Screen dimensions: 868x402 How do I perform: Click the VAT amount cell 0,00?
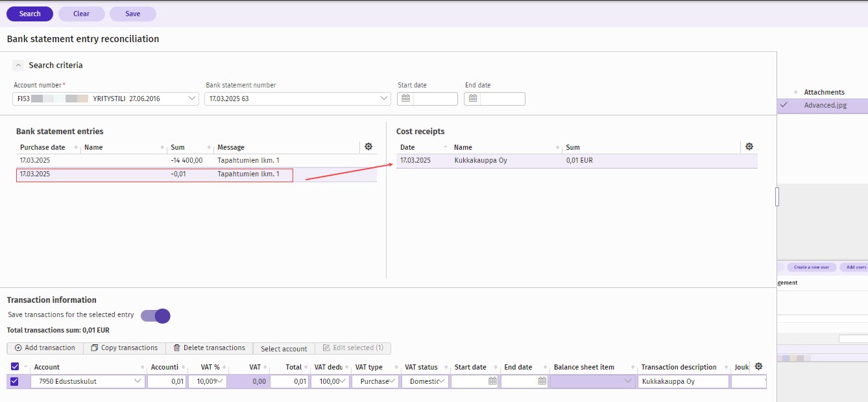tap(247, 381)
